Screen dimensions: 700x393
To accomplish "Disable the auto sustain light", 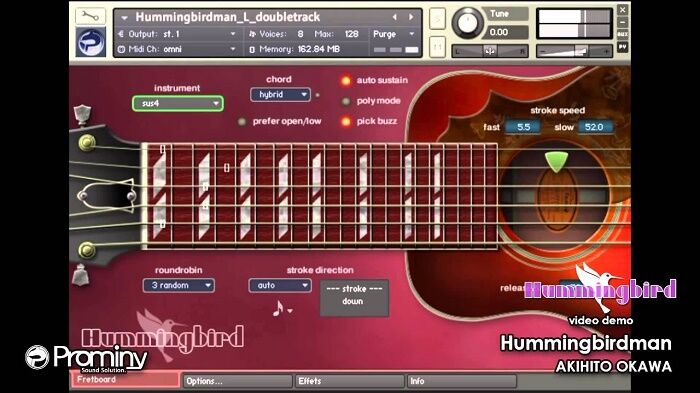I will [346, 80].
